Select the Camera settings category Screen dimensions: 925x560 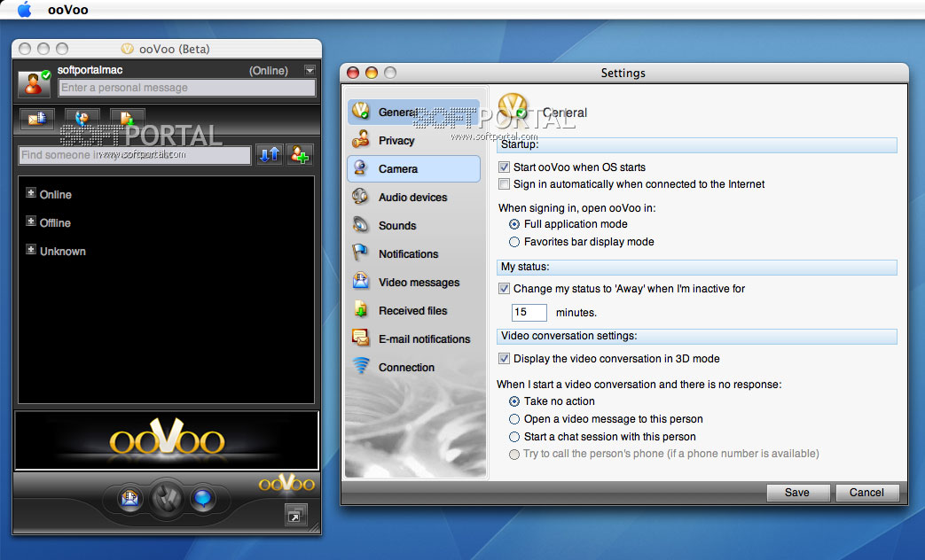(x=413, y=168)
